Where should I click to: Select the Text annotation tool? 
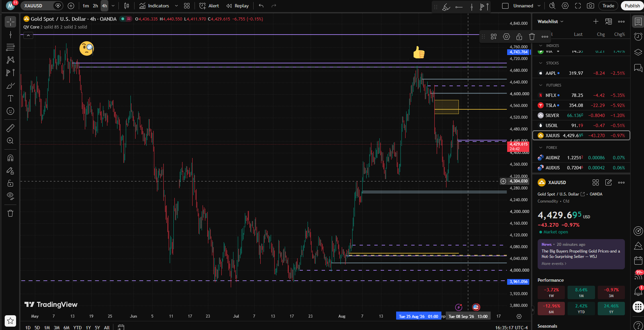[10, 98]
